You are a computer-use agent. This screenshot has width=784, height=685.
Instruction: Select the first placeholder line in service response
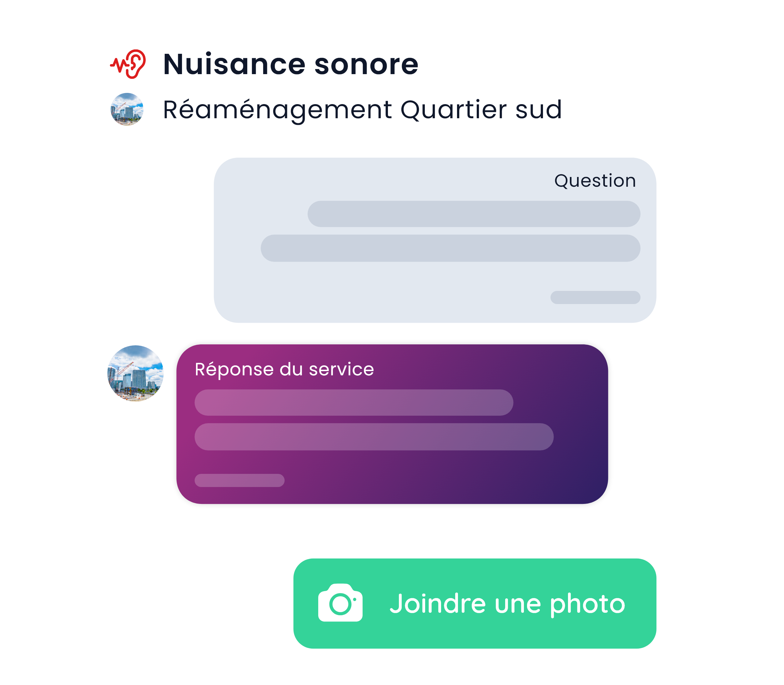click(354, 403)
